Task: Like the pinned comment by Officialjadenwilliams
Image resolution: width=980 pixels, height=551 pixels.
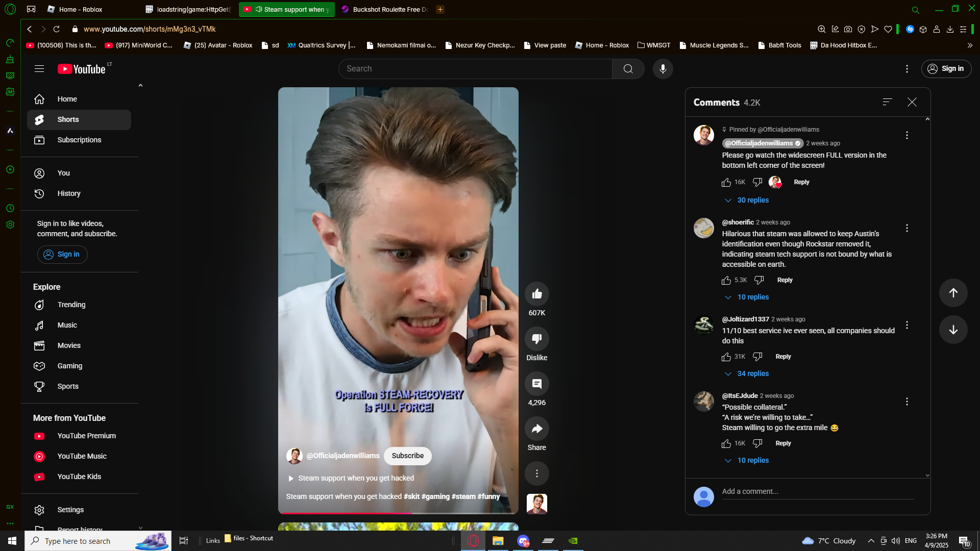Action: pyautogui.click(x=726, y=182)
